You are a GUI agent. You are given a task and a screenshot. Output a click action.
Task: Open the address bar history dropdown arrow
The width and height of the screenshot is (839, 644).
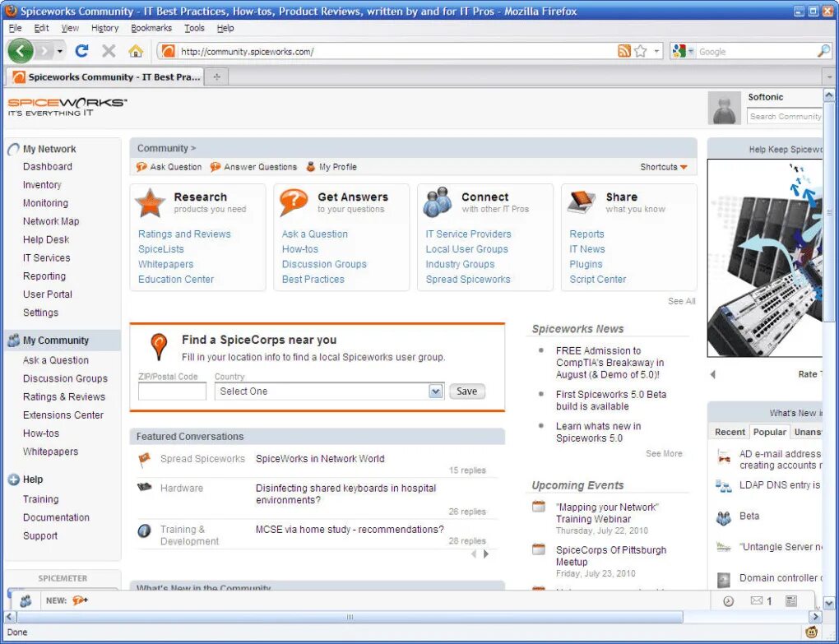point(656,51)
